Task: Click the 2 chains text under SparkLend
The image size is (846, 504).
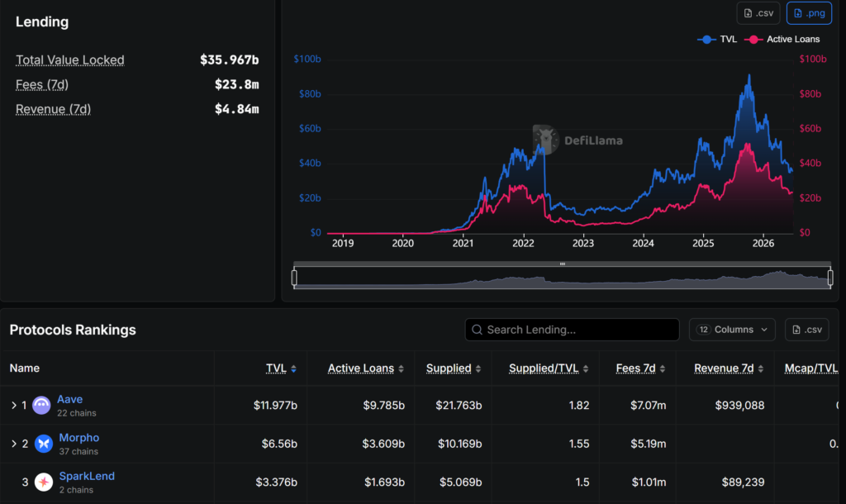Action: [76, 490]
